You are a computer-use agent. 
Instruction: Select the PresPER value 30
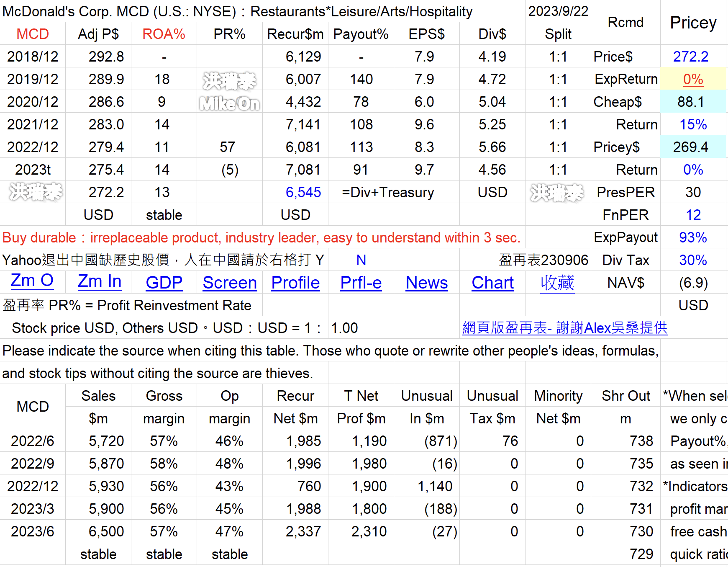693,192
